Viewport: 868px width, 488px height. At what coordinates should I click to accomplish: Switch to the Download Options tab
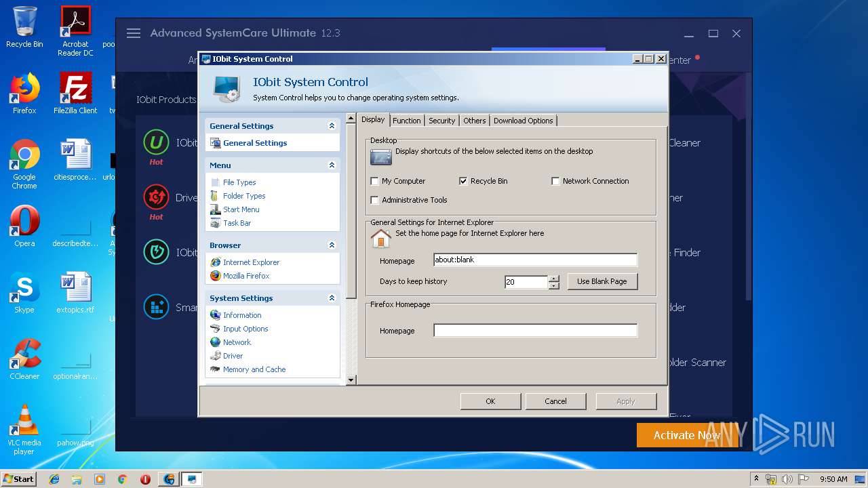[524, 121]
